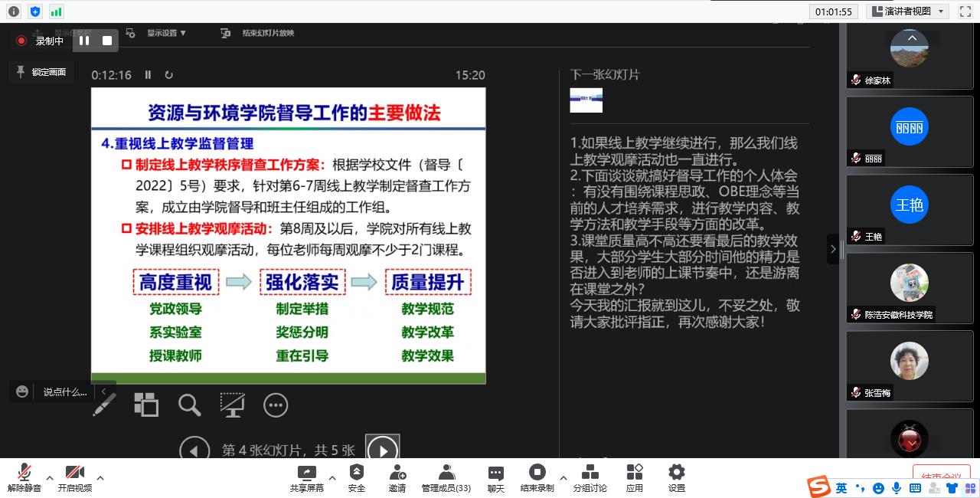Go to the next slide arrow
Viewport: 980px width, 498px height.
point(382,450)
